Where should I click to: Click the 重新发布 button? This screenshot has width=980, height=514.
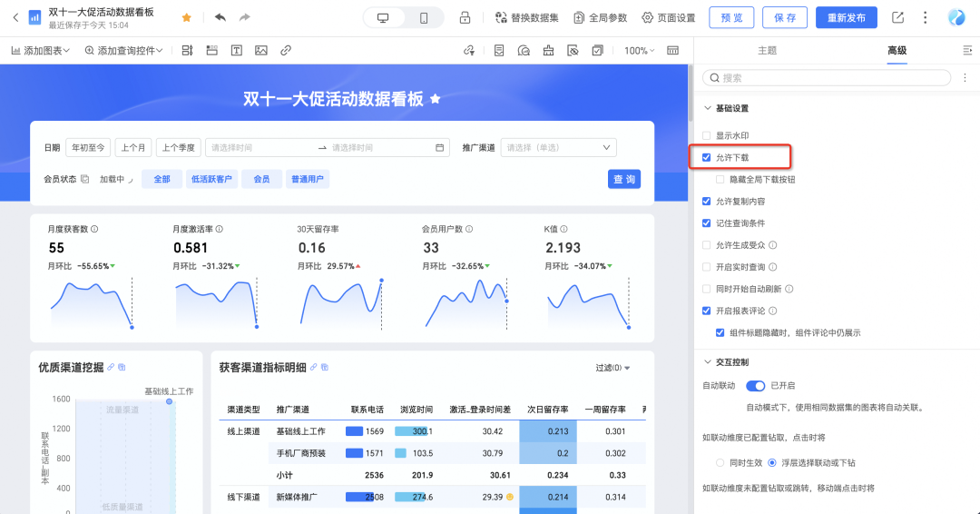847,17
